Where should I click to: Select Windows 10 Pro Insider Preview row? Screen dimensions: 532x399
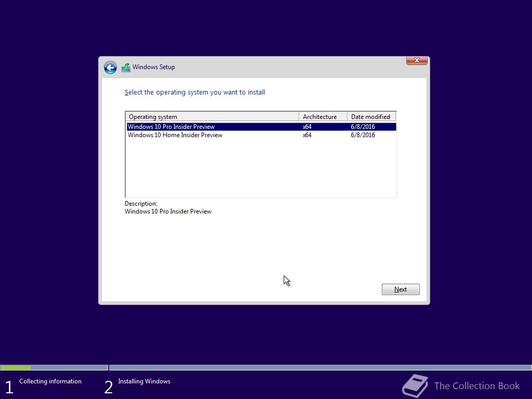pyautogui.click(x=261, y=127)
